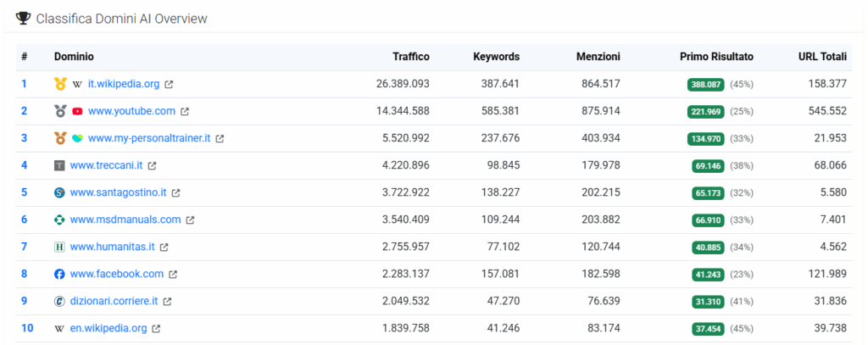Screen dimensions: 868x345
Task: Click the green 41.243 badge
Action: click(x=708, y=275)
